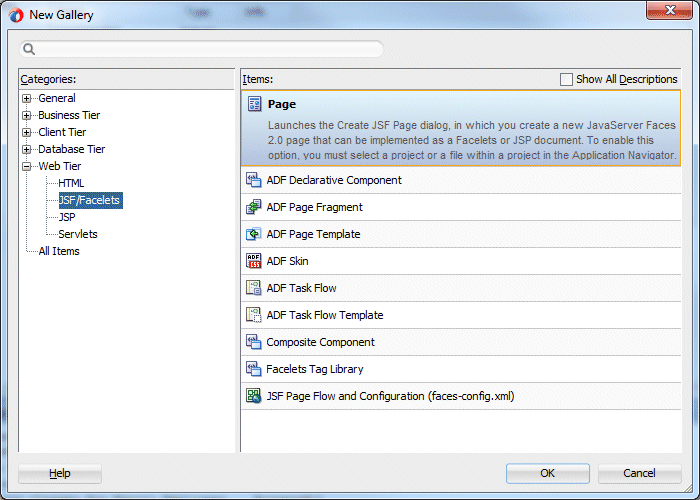Image resolution: width=700 pixels, height=500 pixels.
Task: Select the HTML category
Action: 71,183
